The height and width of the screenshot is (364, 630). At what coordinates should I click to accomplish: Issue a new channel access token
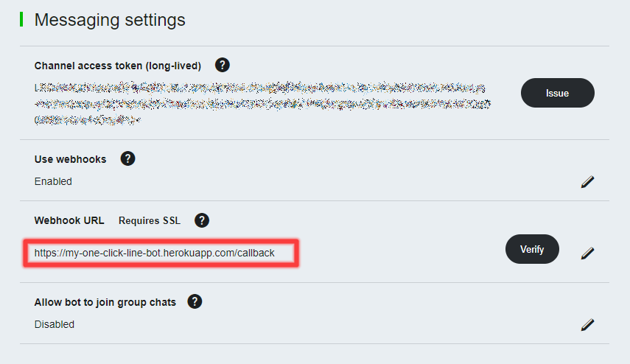coord(558,93)
